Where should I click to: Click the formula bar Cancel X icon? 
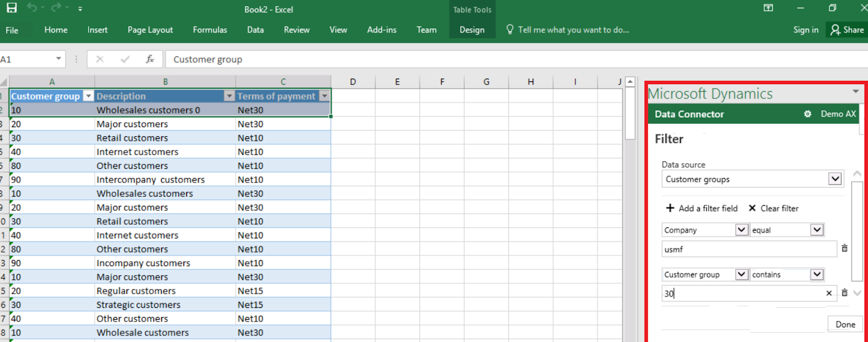100,59
